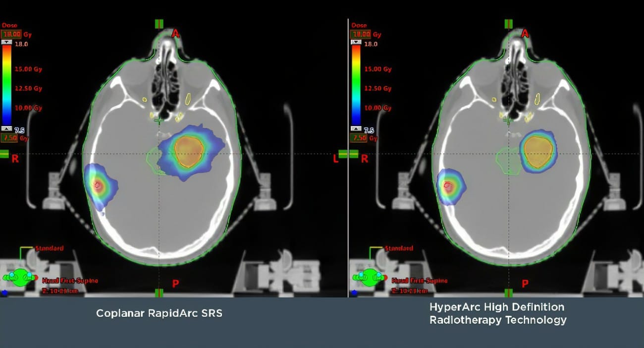Grab the green plane handle beside R in Coplanar RapidArc view
The image size is (644, 348).
click(4, 154)
